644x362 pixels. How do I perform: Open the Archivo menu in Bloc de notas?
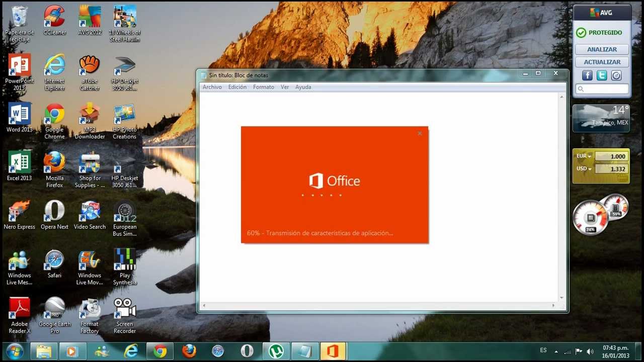212,87
